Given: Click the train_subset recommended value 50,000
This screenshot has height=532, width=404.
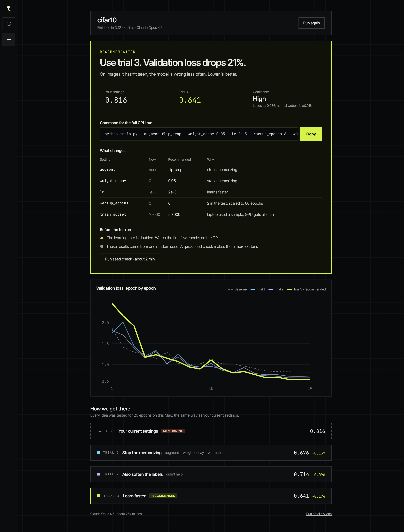Looking at the screenshot, I should (x=174, y=214).
